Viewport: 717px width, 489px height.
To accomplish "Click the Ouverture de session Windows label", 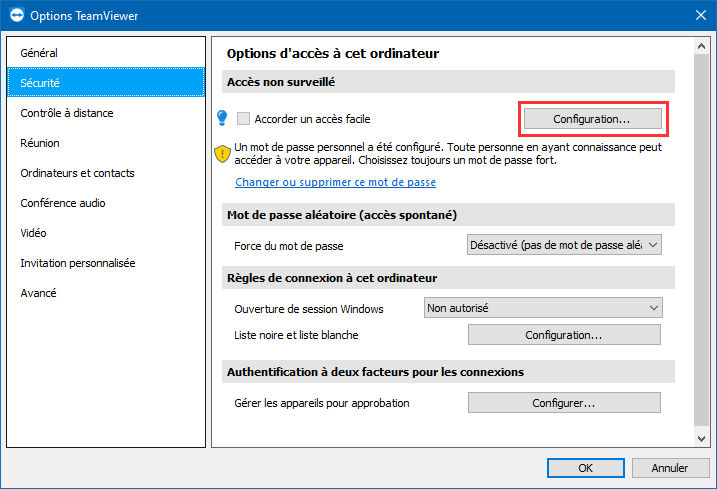I will click(x=309, y=309).
